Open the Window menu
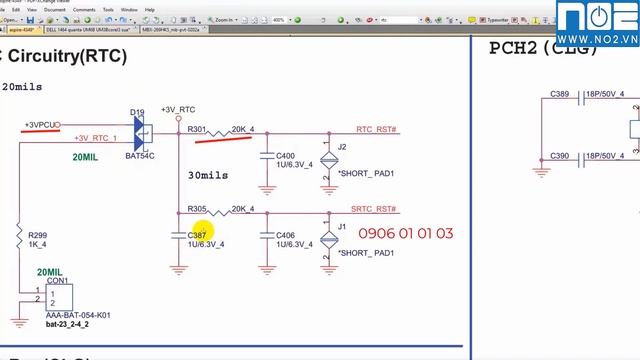The width and height of the screenshot is (640, 360). [x=129, y=9]
